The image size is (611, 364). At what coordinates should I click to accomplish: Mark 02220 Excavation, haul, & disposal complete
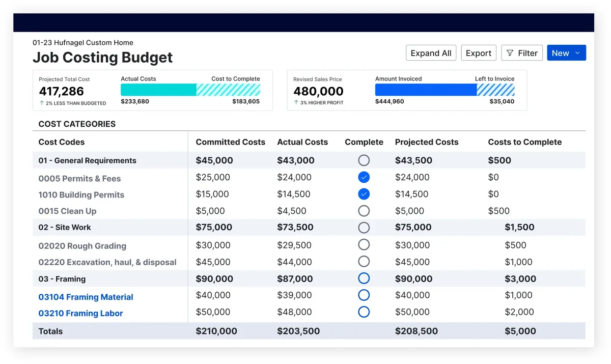[x=364, y=261]
